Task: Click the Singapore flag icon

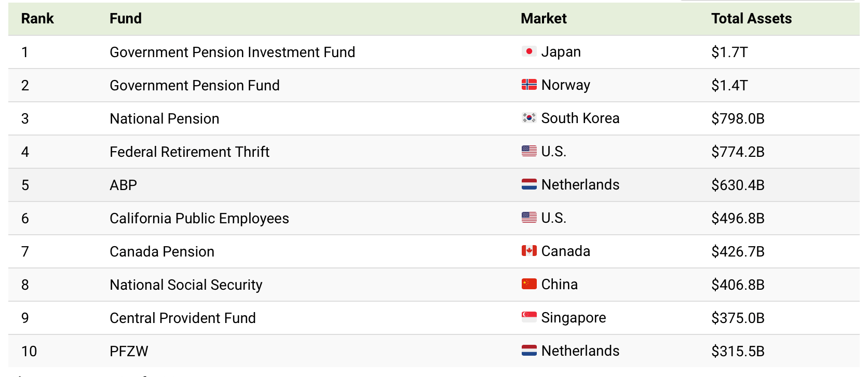Action: (x=529, y=317)
